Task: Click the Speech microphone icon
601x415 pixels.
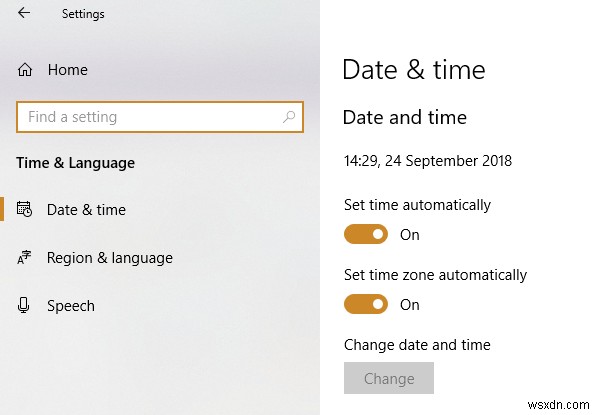Action: [25, 305]
